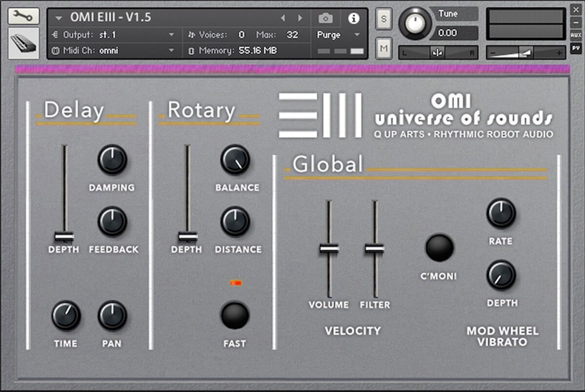The image size is (585, 392).
Task: Click the Delay TIME knob
Action: pos(66,315)
